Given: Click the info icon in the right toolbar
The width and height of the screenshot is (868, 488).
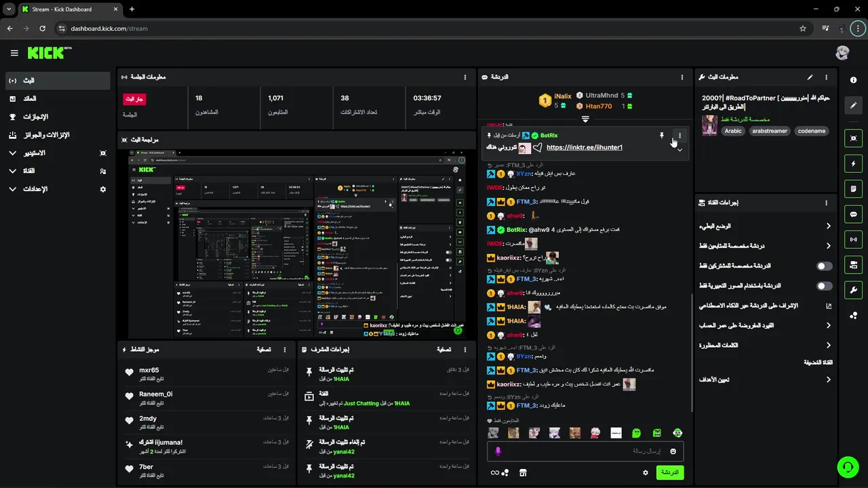Looking at the screenshot, I should pyautogui.click(x=853, y=80).
